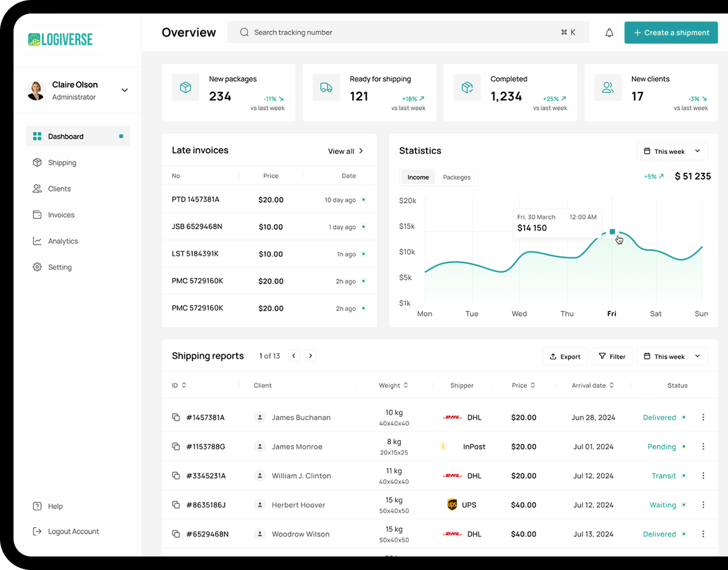Image resolution: width=728 pixels, height=570 pixels.
Task: Click the Friday data point on chart
Action: point(612,232)
